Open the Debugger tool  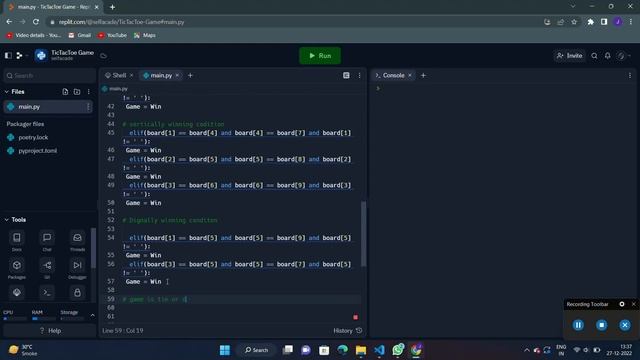coord(77,268)
